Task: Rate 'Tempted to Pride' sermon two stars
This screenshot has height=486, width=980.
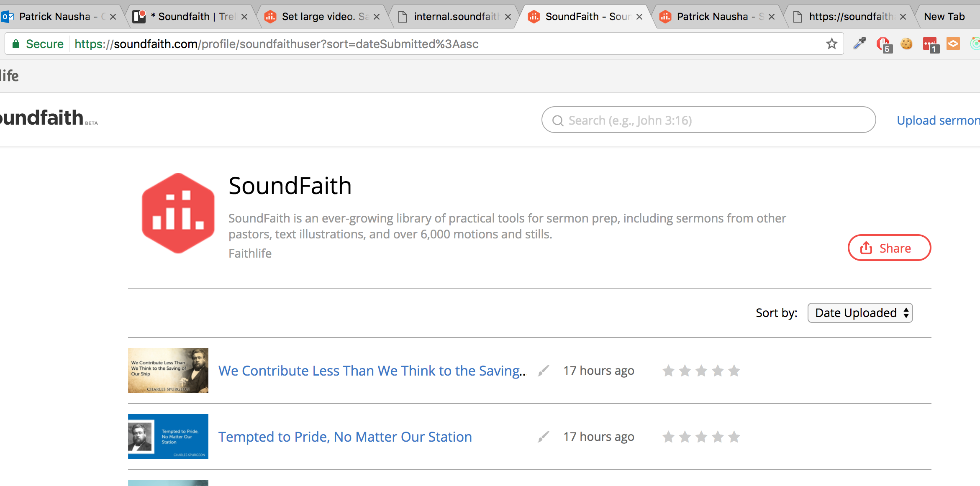Action: tap(685, 437)
